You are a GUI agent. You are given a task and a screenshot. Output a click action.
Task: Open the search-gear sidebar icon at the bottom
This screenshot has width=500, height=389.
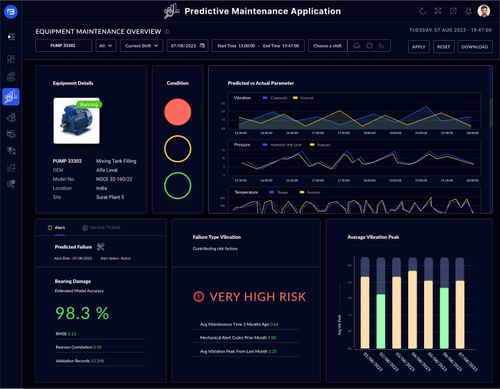[11, 184]
